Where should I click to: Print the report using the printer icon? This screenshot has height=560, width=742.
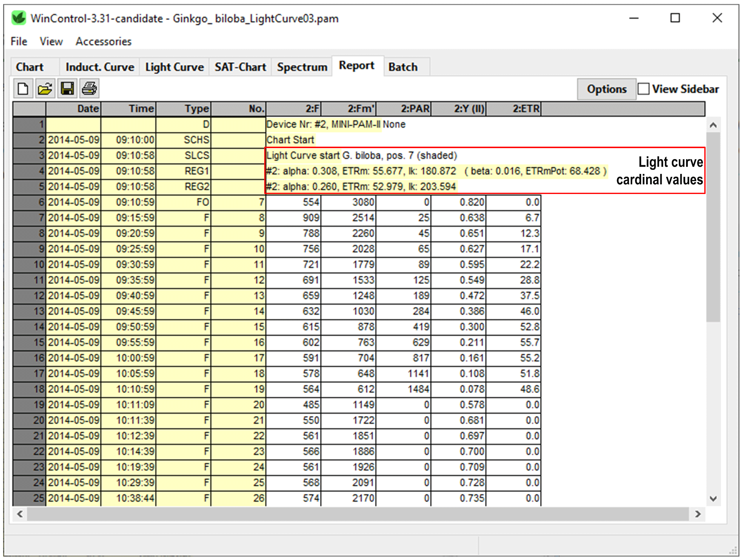[x=89, y=88]
